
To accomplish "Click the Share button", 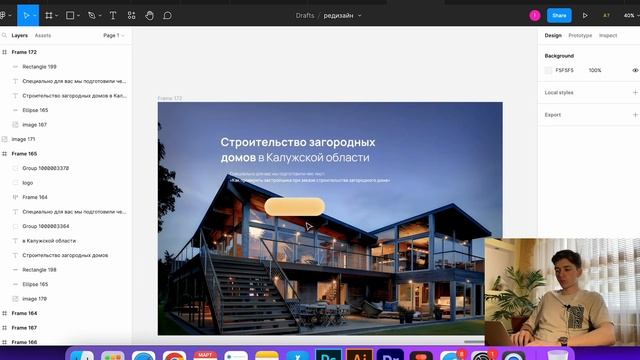I will pos(559,16).
